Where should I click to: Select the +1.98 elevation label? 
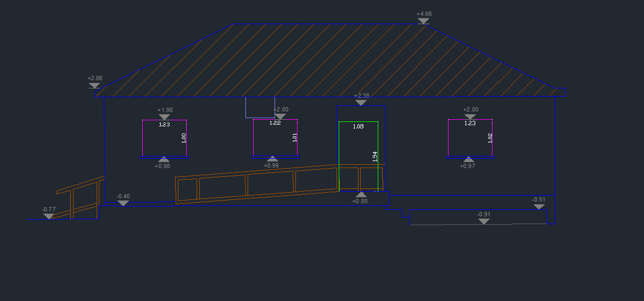tap(165, 110)
